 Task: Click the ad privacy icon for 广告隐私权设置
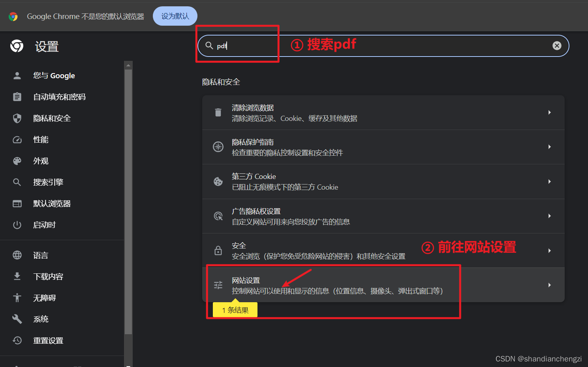(x=218, y=216)
